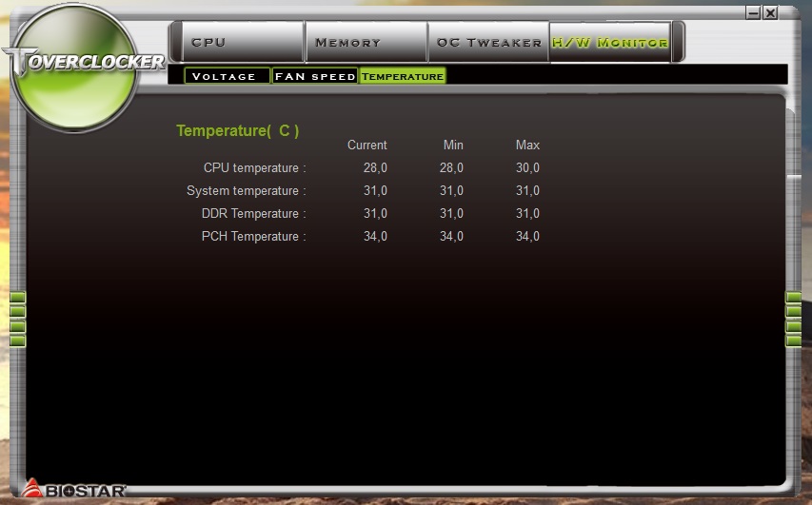
Task: Click the topmost green button on right edge
Action: point(794,298)
